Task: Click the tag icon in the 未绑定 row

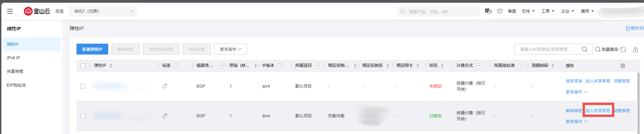Action: (x=164, y=86)
